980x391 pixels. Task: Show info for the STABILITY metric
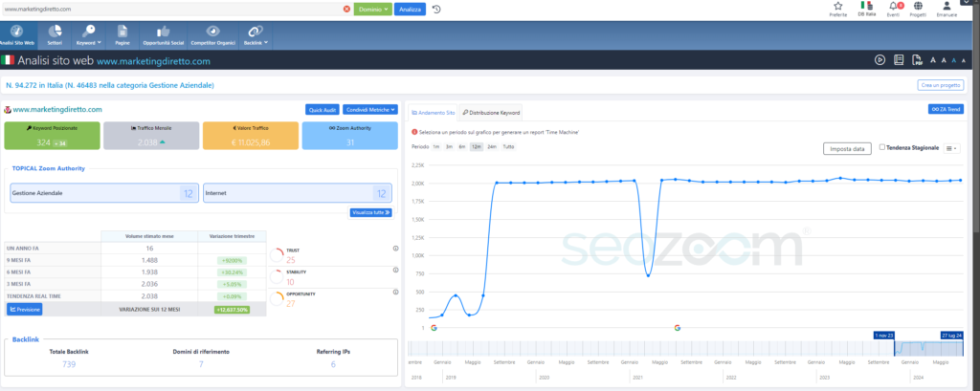[x=395, y=270]
